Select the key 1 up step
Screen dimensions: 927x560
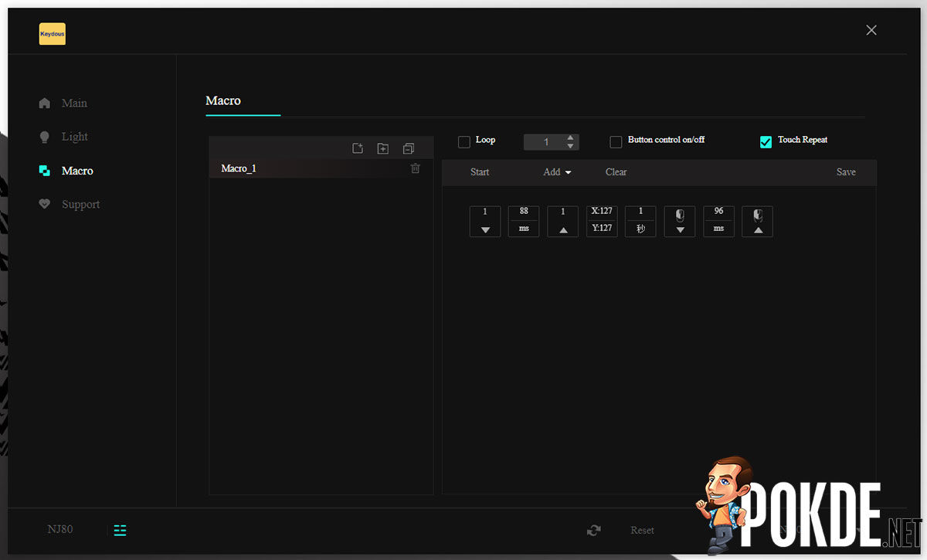pos(562,222)
